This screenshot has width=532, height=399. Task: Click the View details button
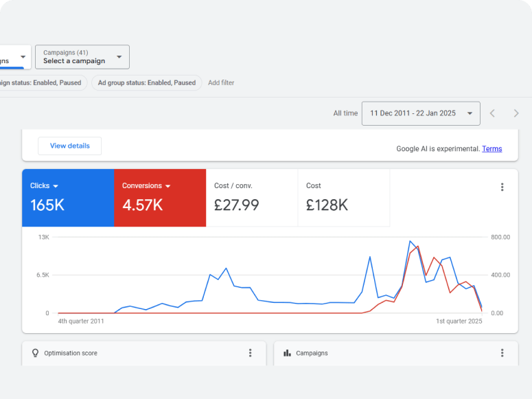click(69, 146)
